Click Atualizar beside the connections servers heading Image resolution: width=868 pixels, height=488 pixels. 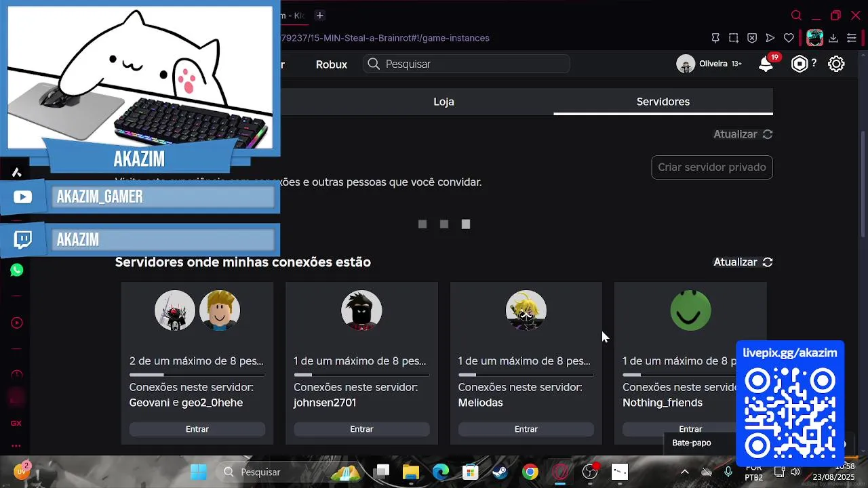743,262
